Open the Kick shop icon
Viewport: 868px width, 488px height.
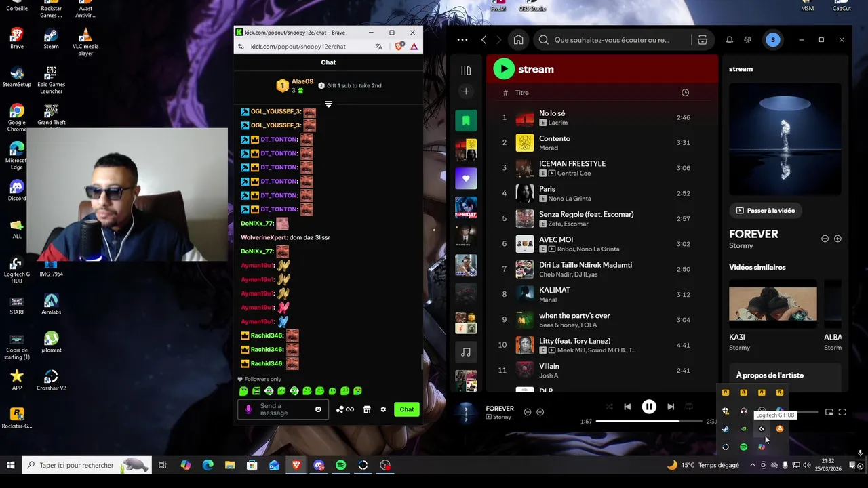pyautogui.click(x=367, y=409)
